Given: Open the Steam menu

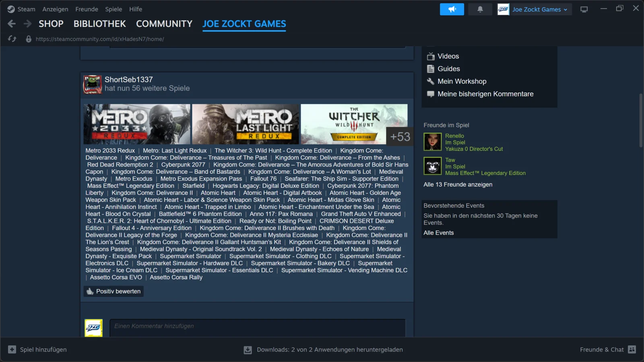Looking at the screenshot, I should 26,9.
